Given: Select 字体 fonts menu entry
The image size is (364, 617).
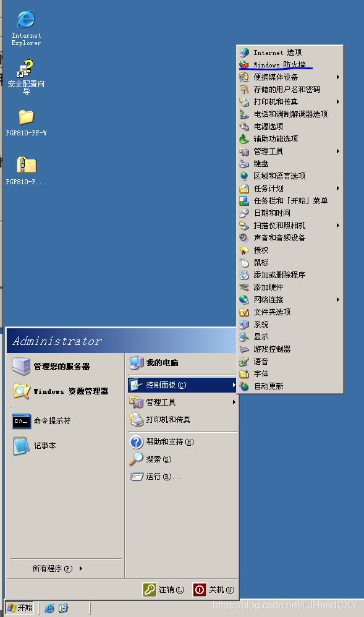Looking at the screenshot, I should click(x=290, y=374).
